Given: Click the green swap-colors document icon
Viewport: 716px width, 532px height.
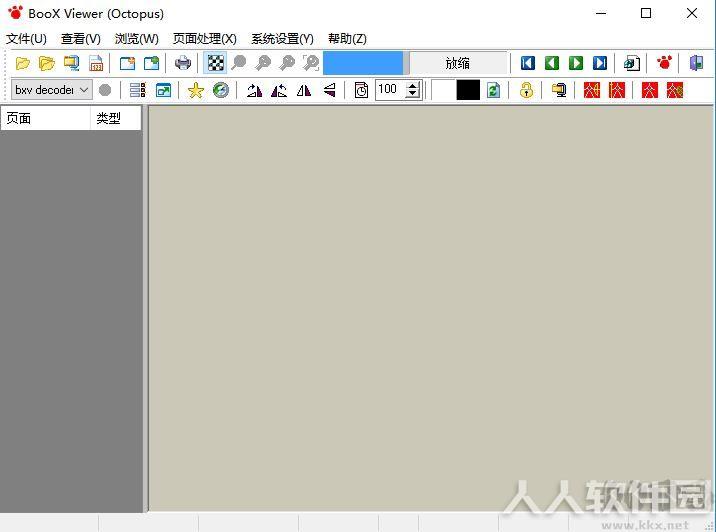Looking at the screenshot, I should point(493,90).
